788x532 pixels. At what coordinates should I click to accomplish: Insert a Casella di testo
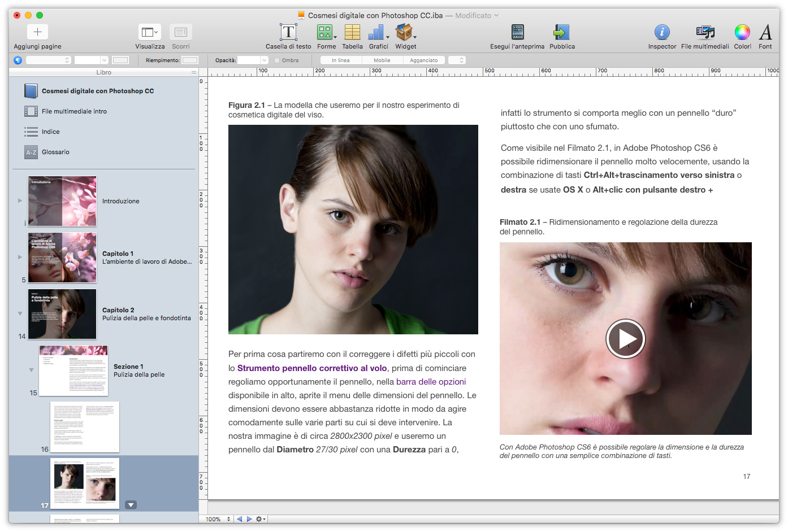tap(288, 32)
